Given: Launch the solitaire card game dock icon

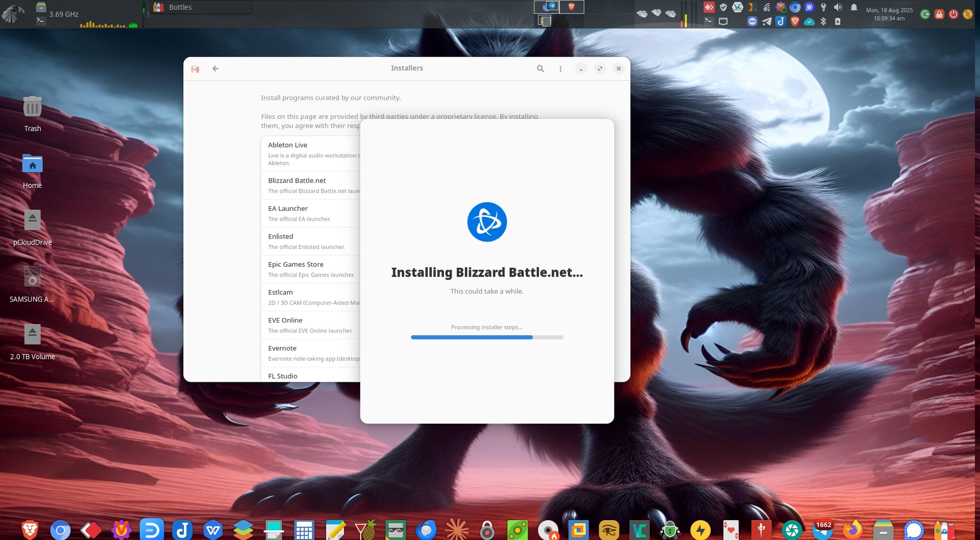Looking at the screenshot, I should (731, 530).
